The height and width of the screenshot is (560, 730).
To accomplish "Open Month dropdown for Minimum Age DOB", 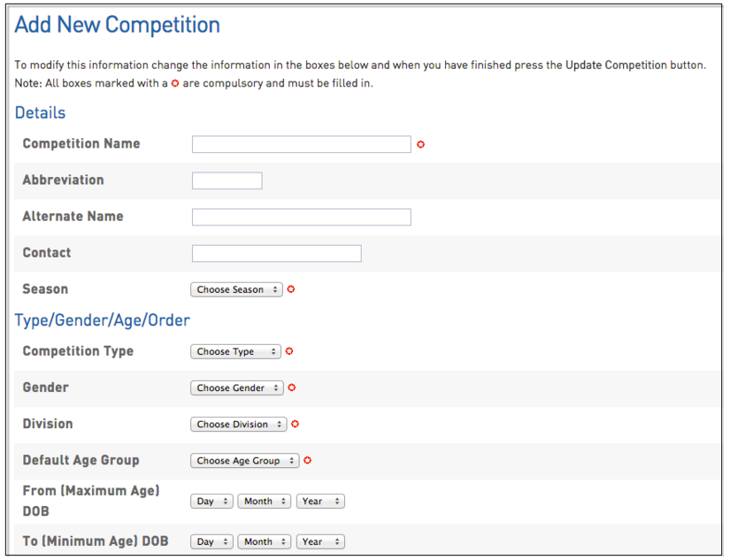I will [x=264, y=541].
